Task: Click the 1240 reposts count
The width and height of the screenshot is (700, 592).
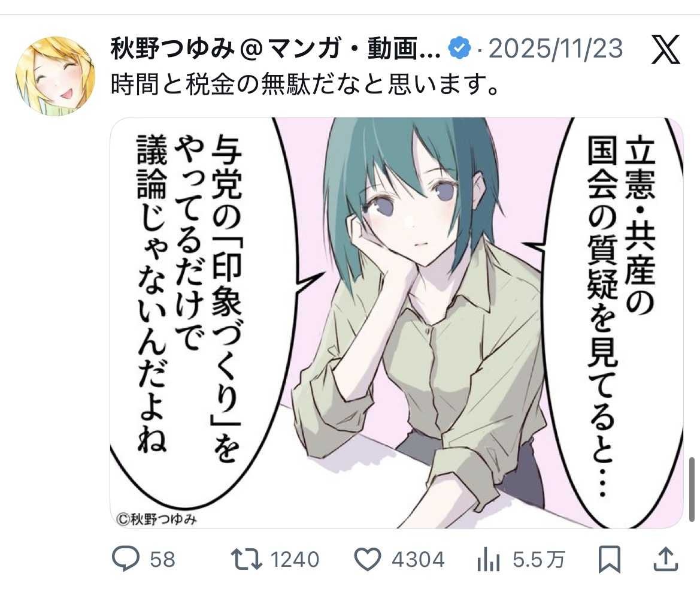Action: tap(295, 560)
